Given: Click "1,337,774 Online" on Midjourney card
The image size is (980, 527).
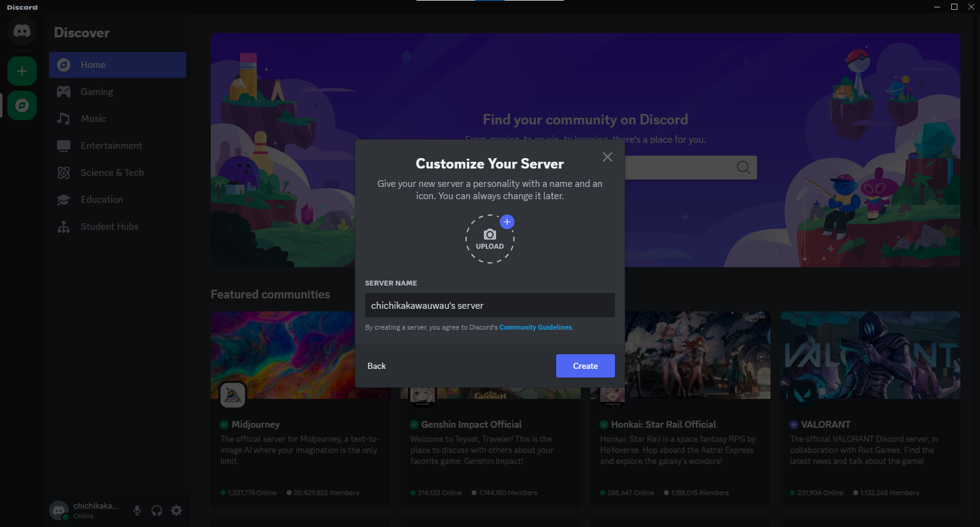Looking at the screenshot, I should point(252,493).
